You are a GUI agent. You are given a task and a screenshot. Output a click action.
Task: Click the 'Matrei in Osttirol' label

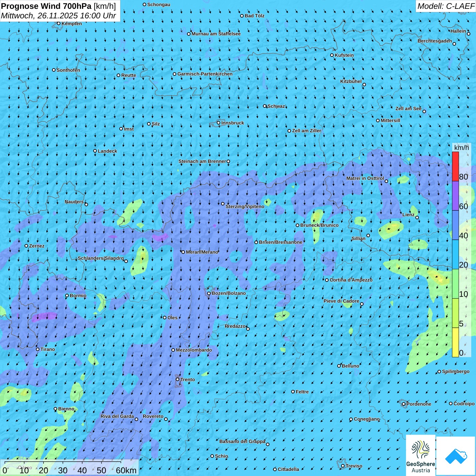[x=365, y=178]
